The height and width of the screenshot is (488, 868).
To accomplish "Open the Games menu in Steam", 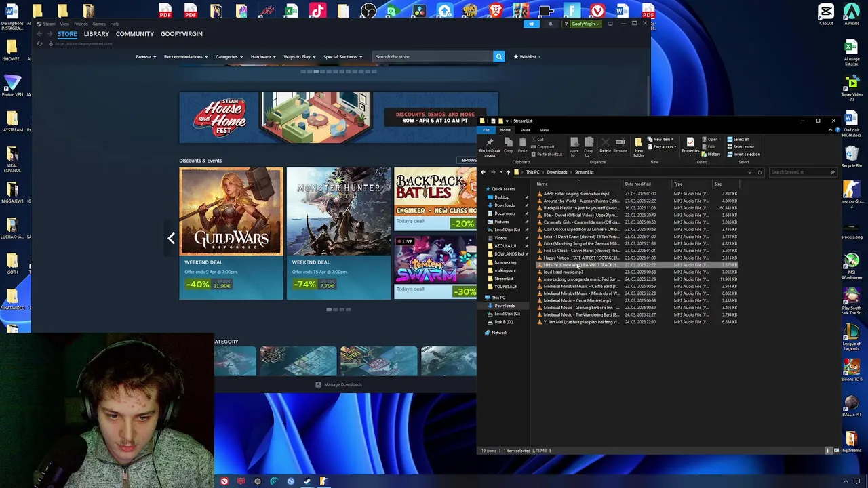I will [x=99, y=24].
